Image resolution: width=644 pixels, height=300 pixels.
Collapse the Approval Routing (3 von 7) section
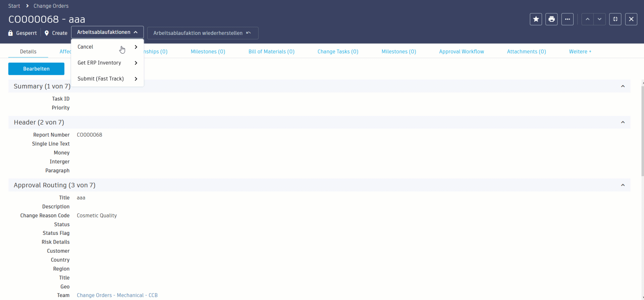pos(623,185)
